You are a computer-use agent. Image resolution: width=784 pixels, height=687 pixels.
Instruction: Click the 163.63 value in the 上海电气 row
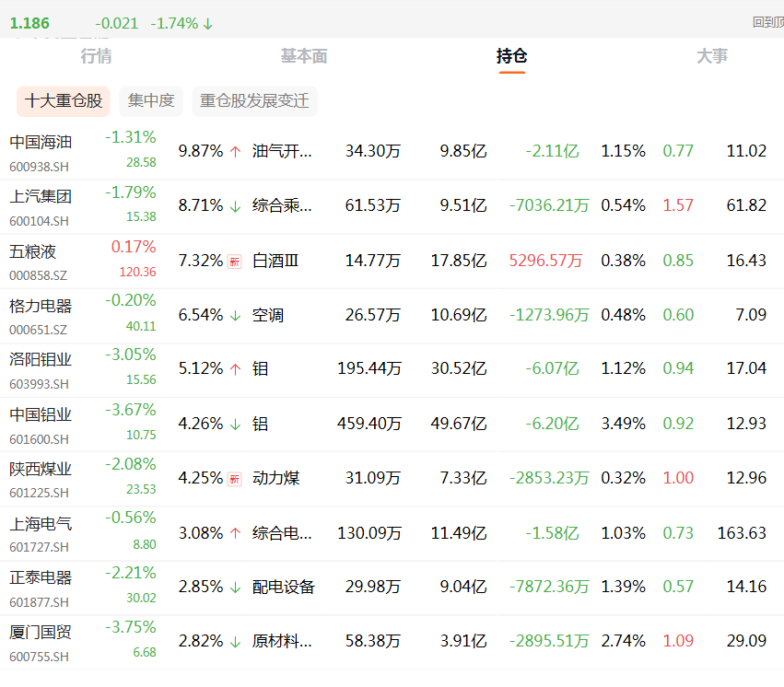pos(742,532)
